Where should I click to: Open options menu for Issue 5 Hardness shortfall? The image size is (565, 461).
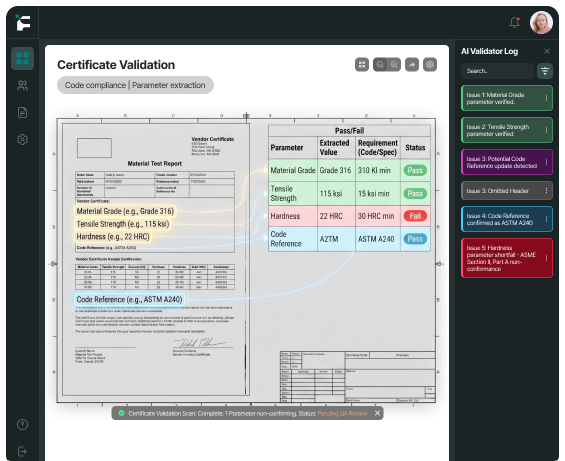click(x=546, y=258)
